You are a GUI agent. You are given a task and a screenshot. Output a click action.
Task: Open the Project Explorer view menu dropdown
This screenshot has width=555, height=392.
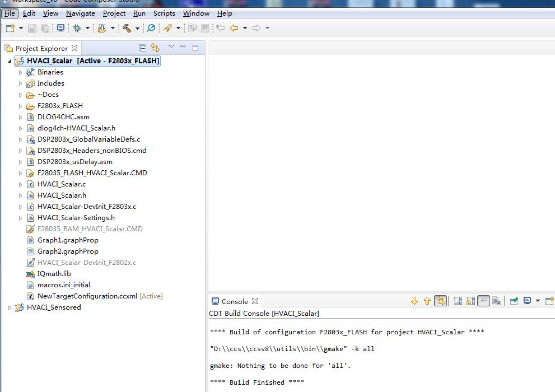(x=171, y=48)
